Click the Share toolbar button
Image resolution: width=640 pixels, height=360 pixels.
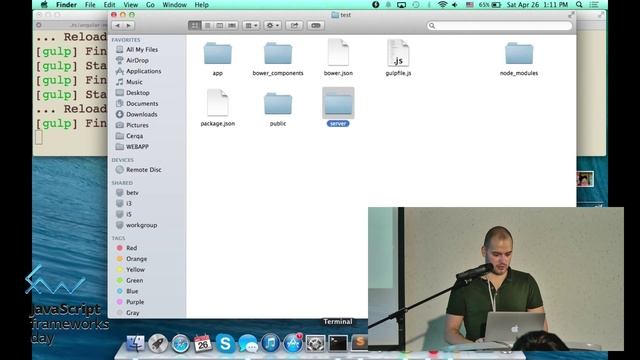(x=294, y=25)
